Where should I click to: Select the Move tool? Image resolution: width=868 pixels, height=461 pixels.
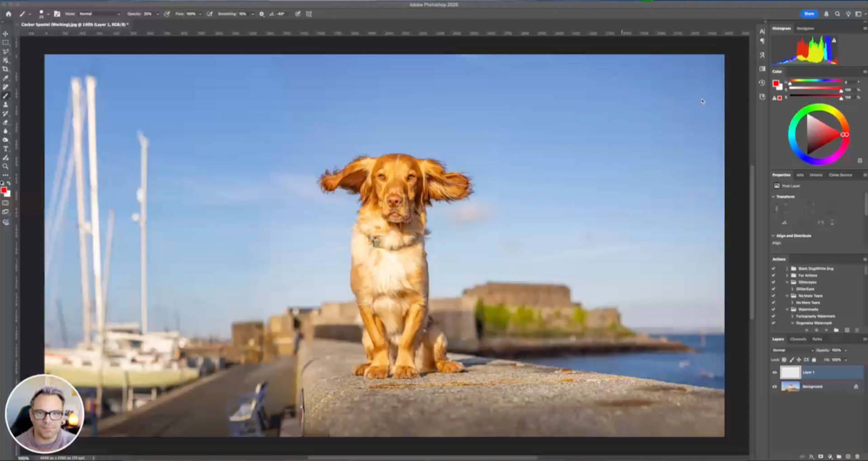point(5,34)
